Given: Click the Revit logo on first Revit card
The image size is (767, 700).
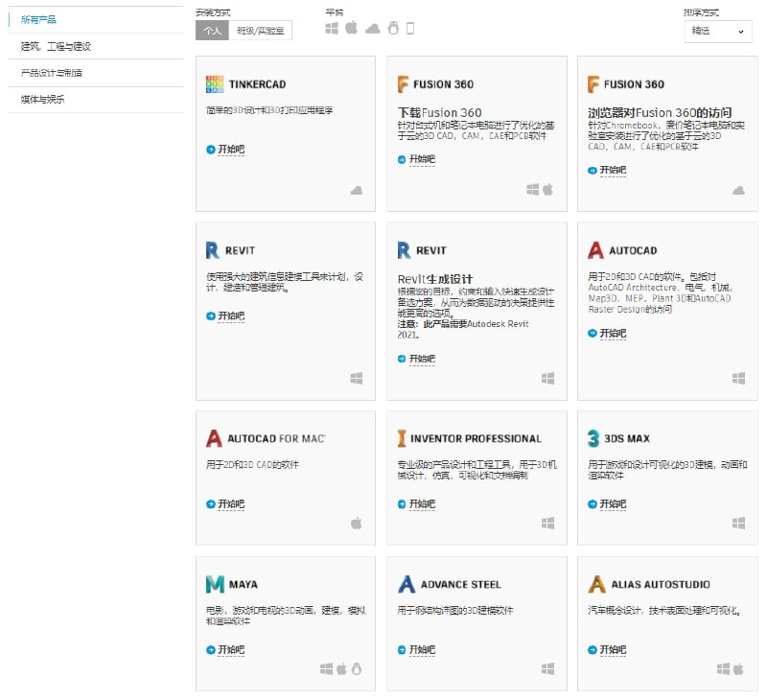Looking at the screenshot, I should [x=212, y=250].
